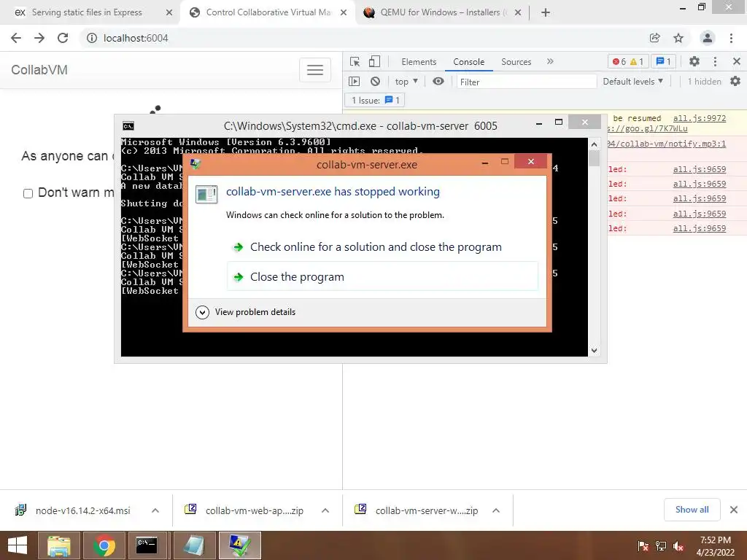Click the browser forward arrow
The height and width of the screenshot is (560, 747).
(x=39, y=38)
